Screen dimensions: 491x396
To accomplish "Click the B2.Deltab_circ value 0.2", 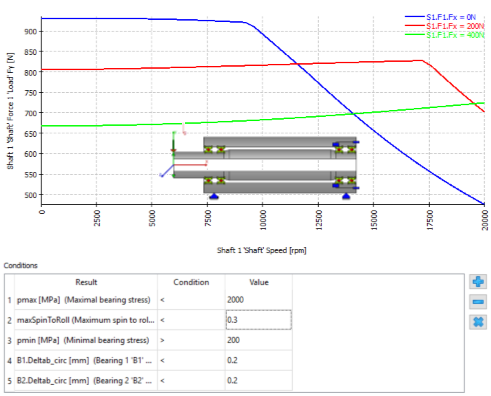I will coord(259,381).
